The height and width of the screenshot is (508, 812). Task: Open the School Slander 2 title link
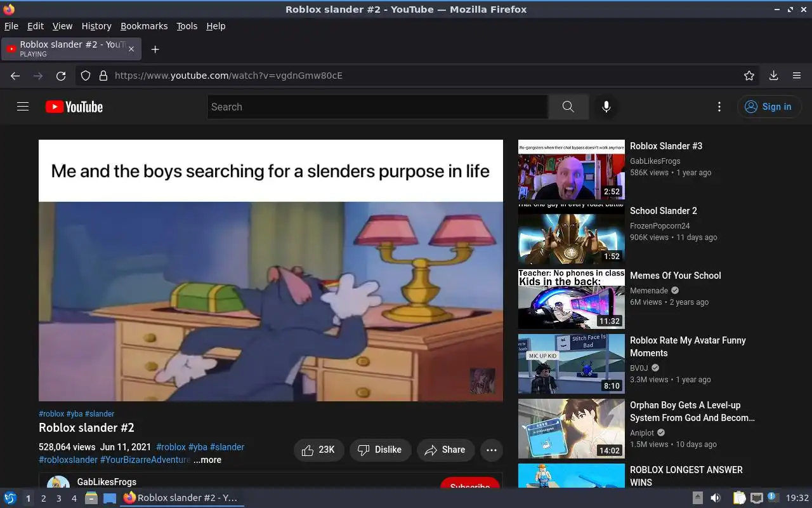(x=664, y=211)
